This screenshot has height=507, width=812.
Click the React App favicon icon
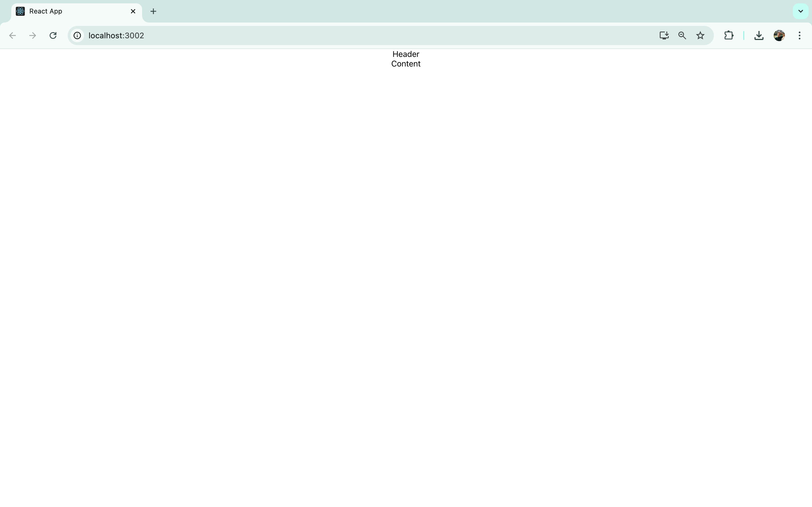click(x=20, y=11)
